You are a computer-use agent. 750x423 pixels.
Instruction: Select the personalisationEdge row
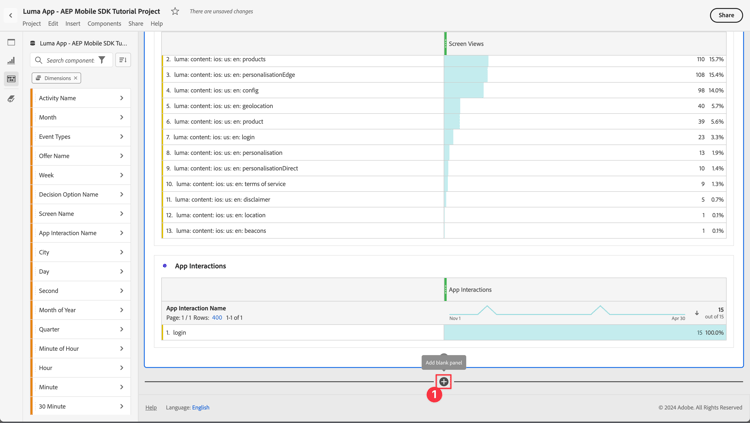444,75
